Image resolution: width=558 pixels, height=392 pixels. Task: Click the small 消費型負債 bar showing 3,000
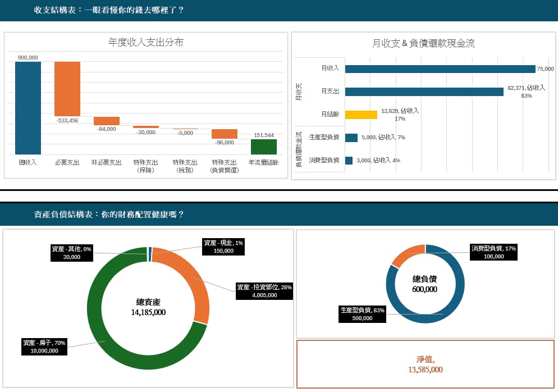coord(349,161)
